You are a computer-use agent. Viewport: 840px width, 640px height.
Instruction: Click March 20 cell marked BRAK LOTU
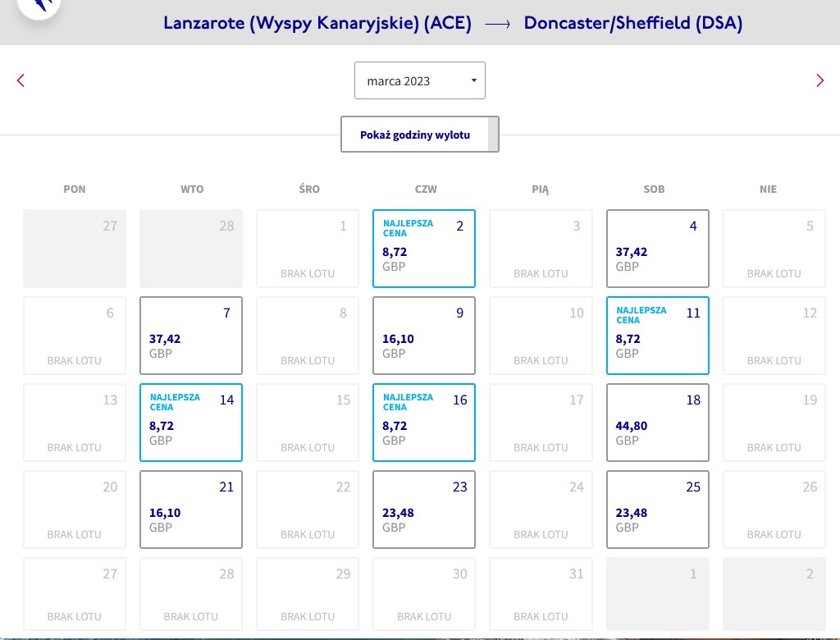click(x=75, y=510)
